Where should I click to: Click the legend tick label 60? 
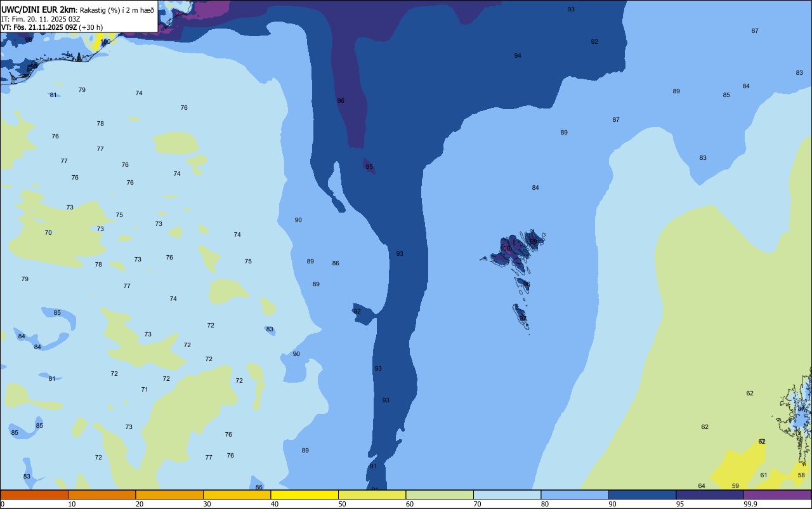pos(410,504)
